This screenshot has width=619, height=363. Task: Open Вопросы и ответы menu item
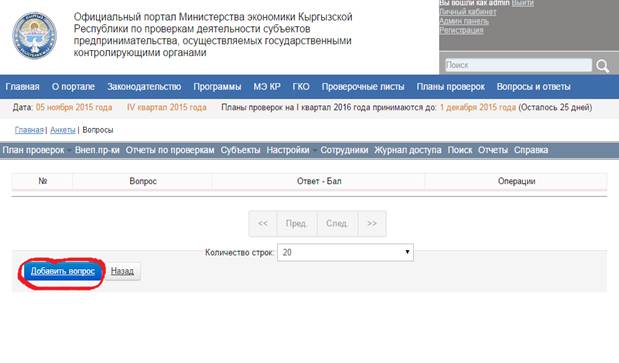click(533, 87)
